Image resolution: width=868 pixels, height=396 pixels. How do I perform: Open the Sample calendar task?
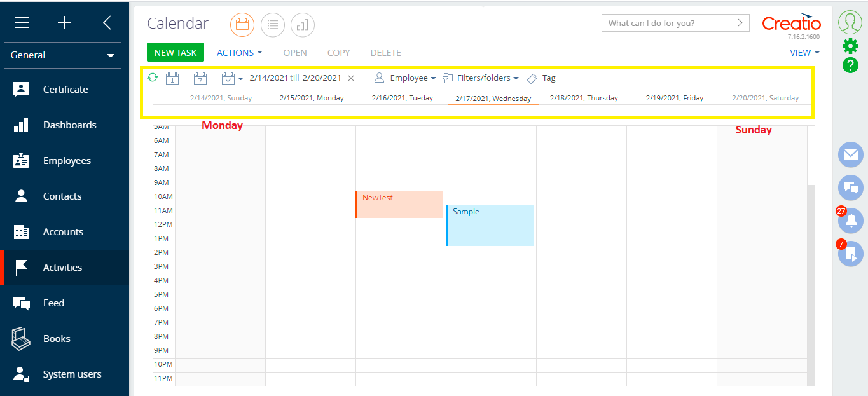click(x=490, y=225)
